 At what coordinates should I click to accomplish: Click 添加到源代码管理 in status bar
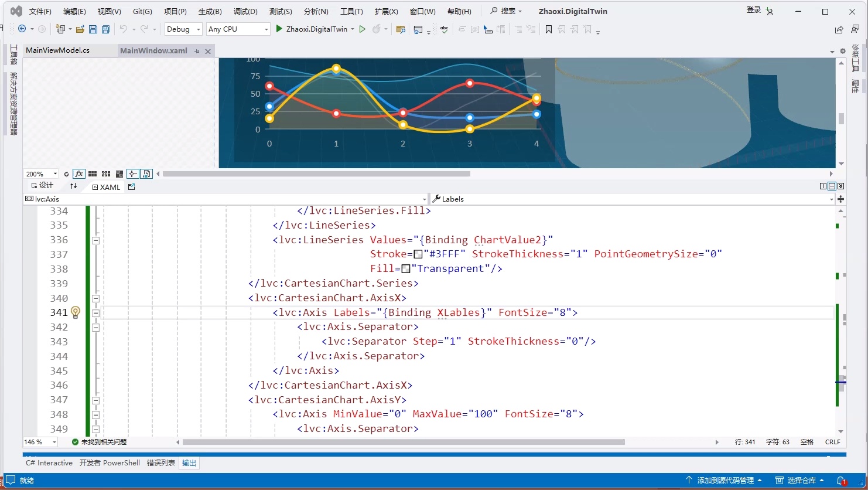click(x=725, y=480)
